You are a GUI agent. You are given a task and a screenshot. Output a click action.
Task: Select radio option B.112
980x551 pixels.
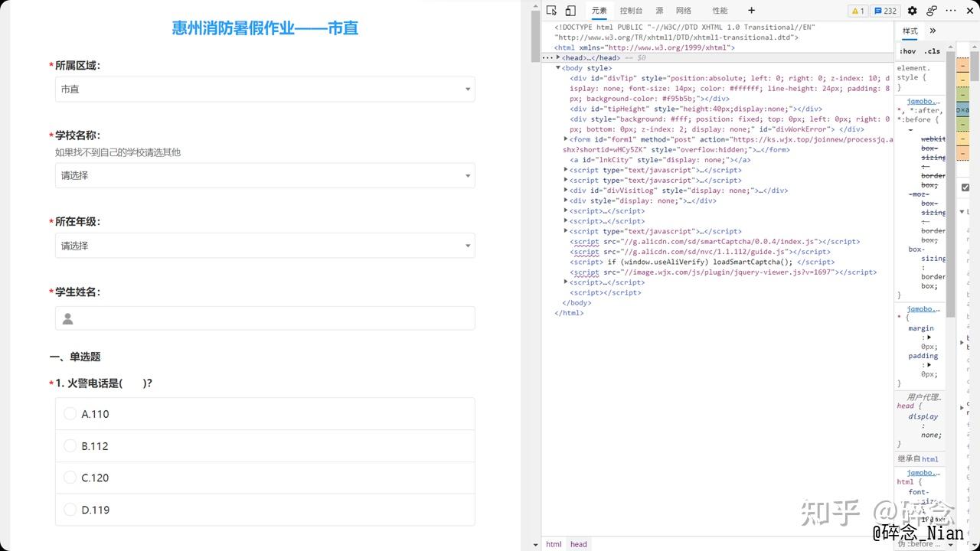pos(265,446)
